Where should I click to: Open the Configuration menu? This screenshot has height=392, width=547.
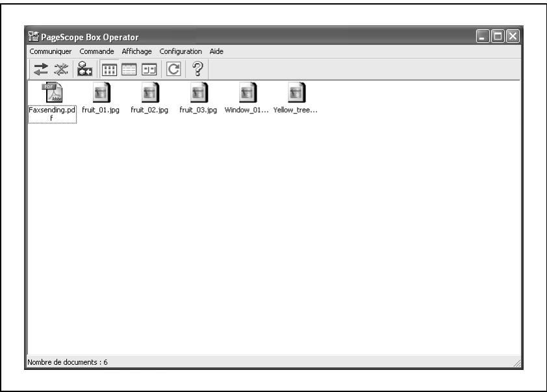[x=181, y=51]
